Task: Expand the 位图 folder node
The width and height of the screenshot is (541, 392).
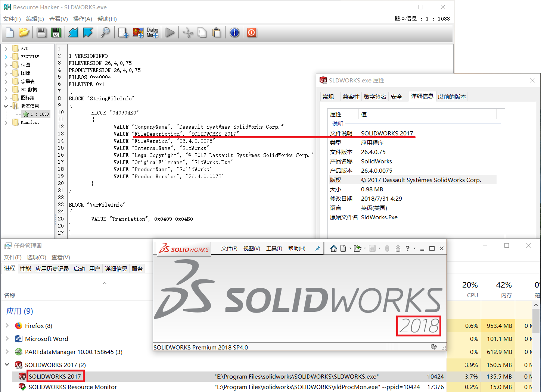Action: [6, 65]
